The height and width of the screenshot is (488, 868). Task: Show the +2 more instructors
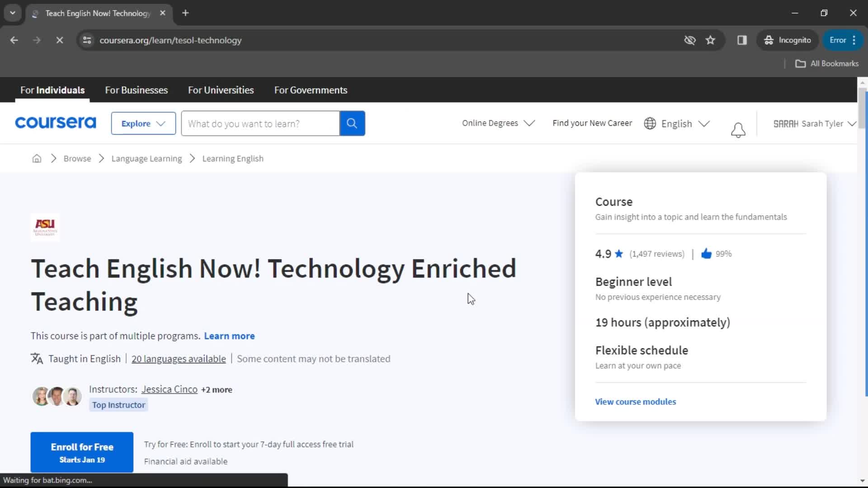click(217, 390)
